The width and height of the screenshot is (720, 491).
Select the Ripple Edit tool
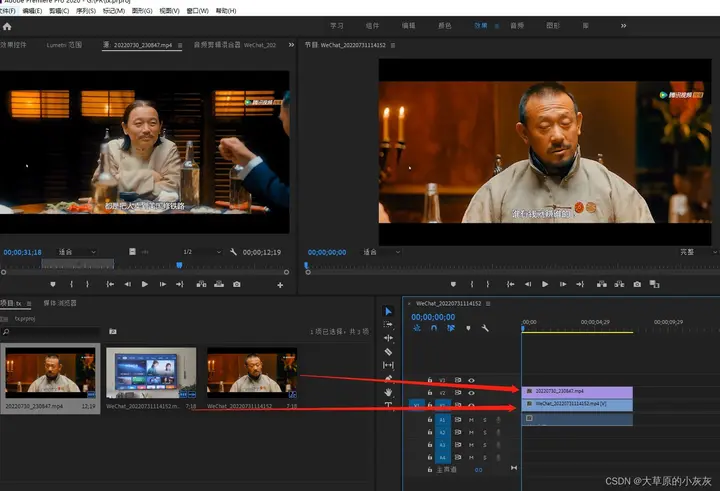(x=388, y=338)
